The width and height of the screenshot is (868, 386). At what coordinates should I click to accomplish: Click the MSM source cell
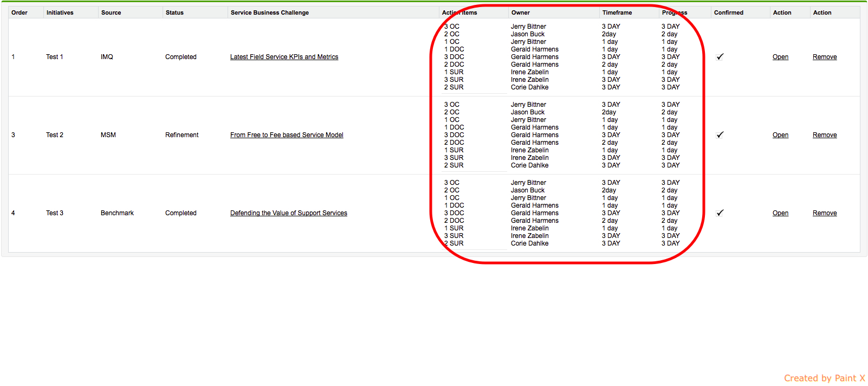point(108,135)
